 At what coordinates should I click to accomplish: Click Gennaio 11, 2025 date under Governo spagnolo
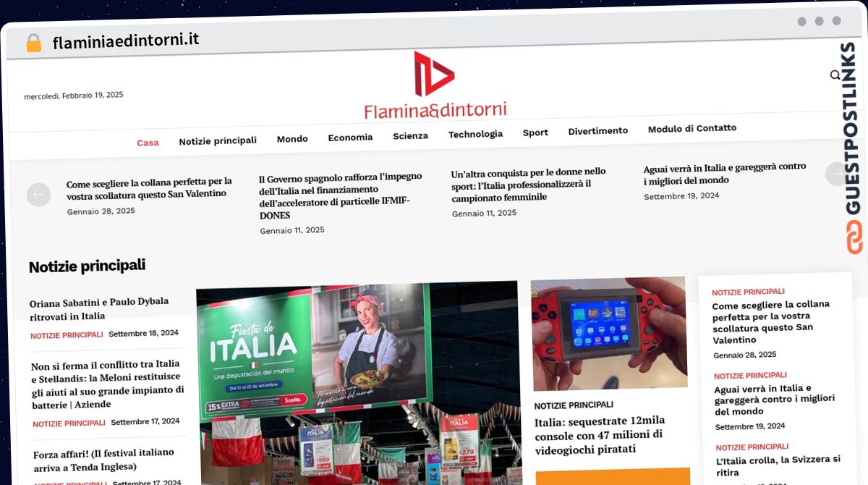292,230
